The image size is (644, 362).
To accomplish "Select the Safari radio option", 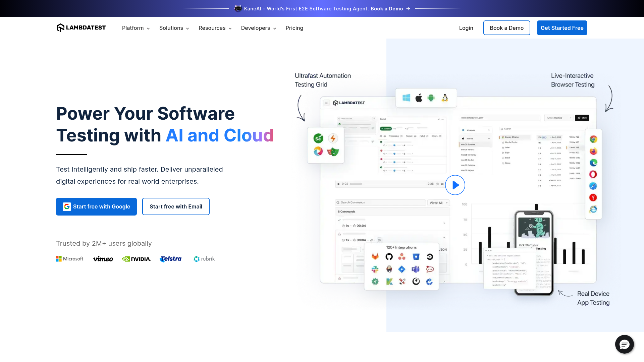I will tap(503, 147).
